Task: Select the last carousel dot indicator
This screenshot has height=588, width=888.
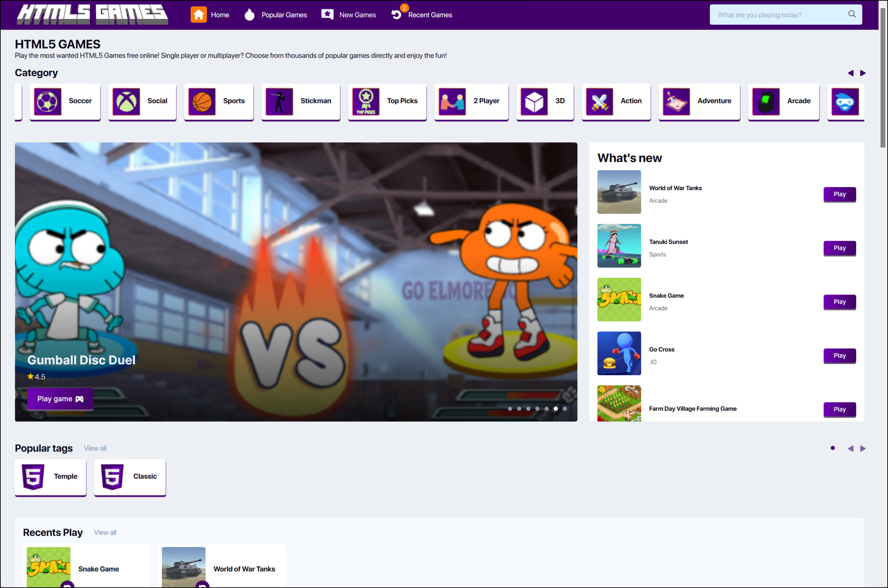Action: pos(564,409)
